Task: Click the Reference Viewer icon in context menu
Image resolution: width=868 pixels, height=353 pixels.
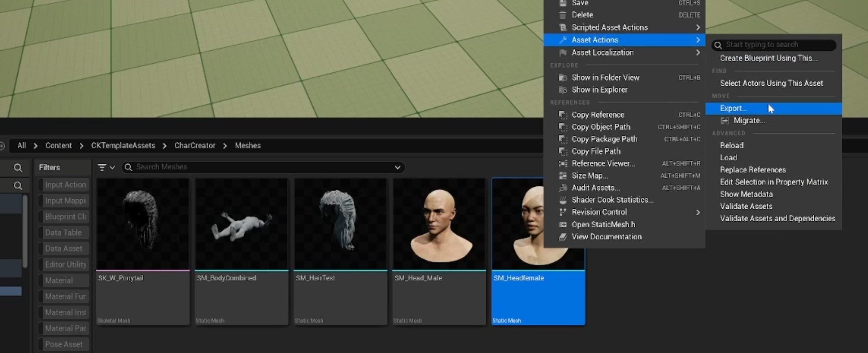Action: 563,164
